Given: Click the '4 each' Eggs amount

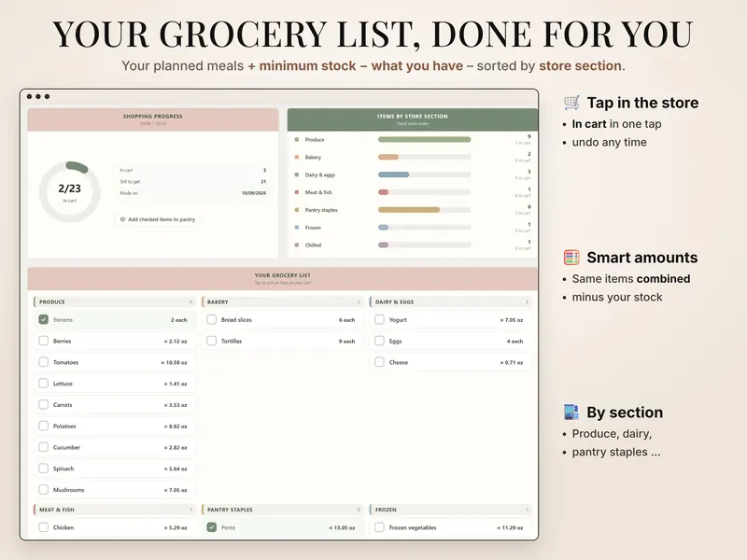Looking at the screenshot, I should click(x=515, y=342).
